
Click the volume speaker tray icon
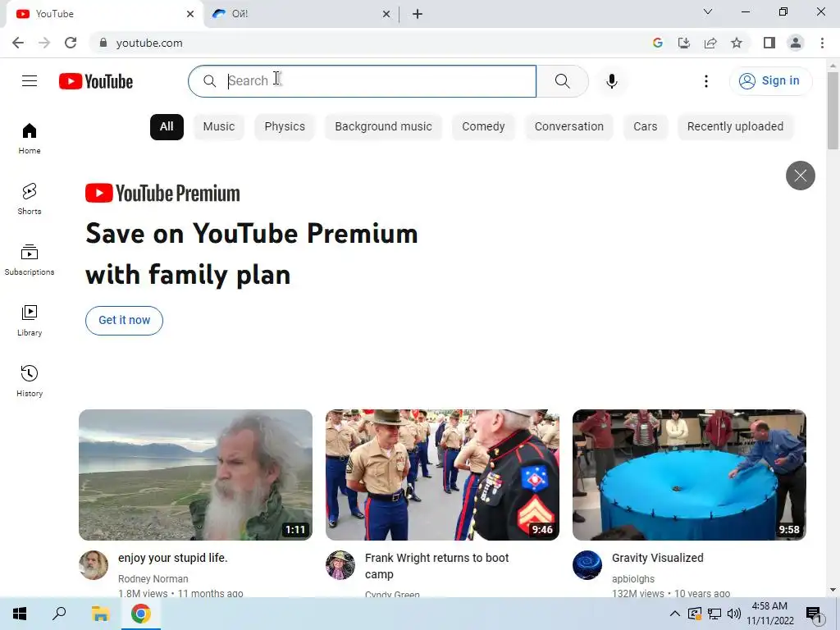[x=734, y=614]
